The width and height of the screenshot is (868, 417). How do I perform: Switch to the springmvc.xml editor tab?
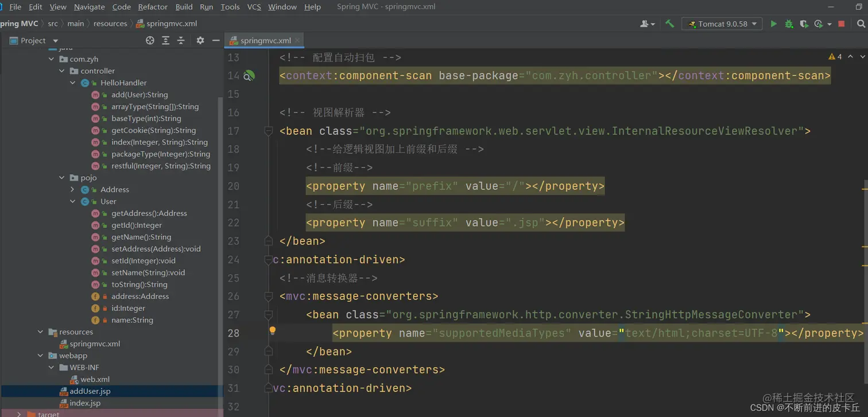265,40
